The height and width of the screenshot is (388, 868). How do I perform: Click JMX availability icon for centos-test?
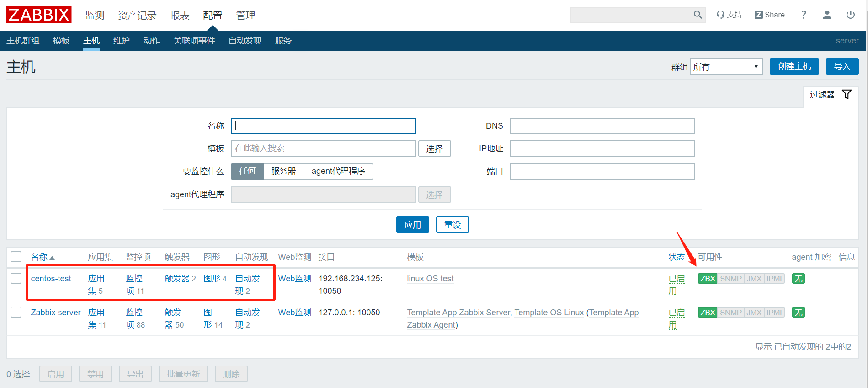754,279
